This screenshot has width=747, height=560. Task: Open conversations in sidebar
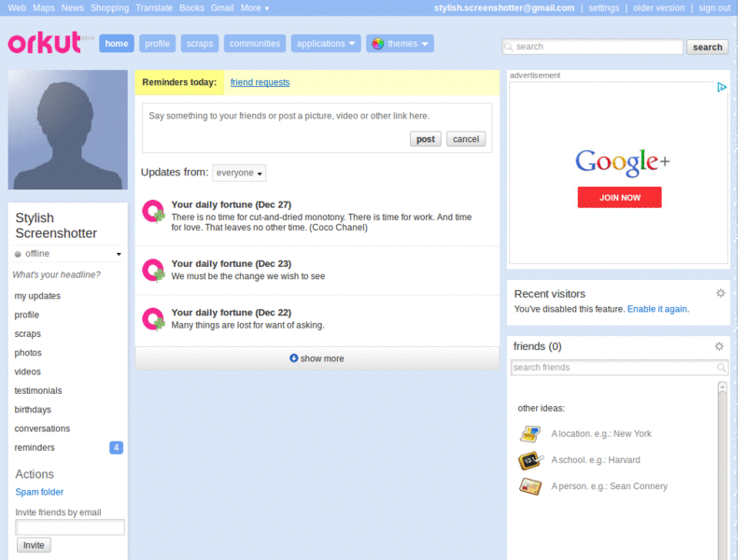coord(42,428)
